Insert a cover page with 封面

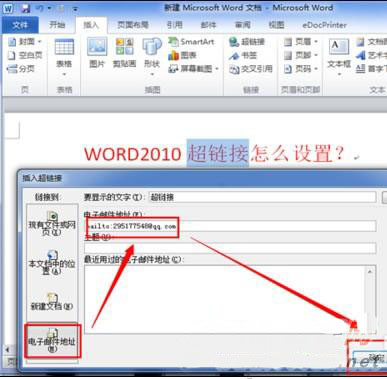click(x=23, y=42)
